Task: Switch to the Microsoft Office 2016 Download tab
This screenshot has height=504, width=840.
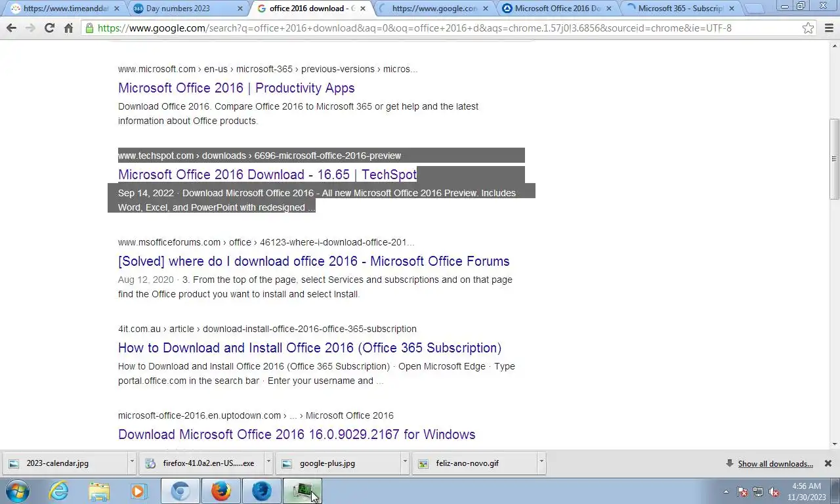Action: click(x=557, y=9)
